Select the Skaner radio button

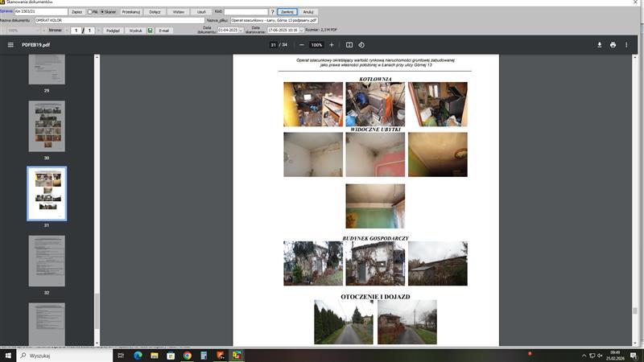pyautogui.click(x=102, y=12)
